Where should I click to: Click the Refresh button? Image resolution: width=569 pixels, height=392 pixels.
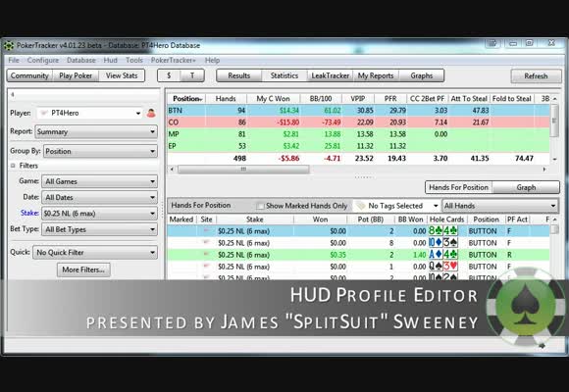(536, 76)
